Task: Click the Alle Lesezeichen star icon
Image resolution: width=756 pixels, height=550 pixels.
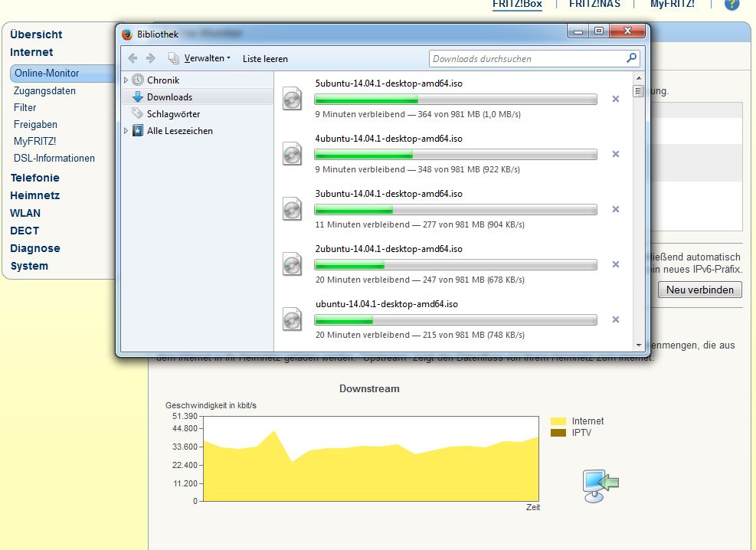Action: pos(138,131)
